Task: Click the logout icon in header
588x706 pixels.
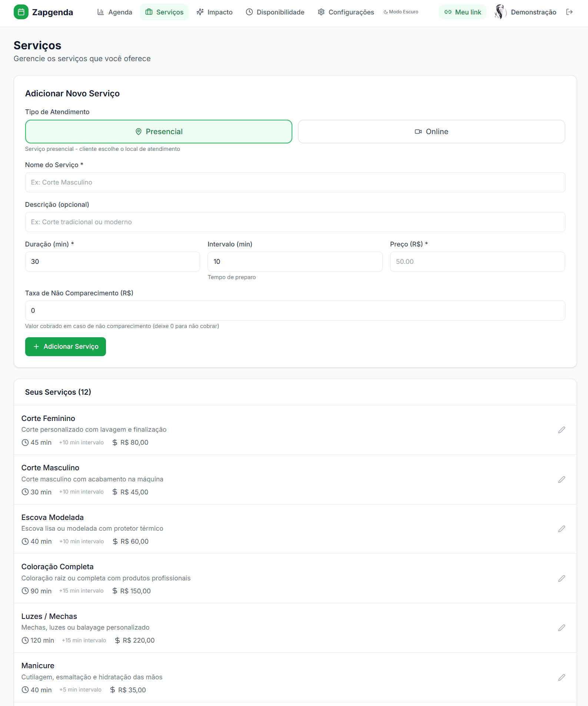Action: [x=569, y=12]
